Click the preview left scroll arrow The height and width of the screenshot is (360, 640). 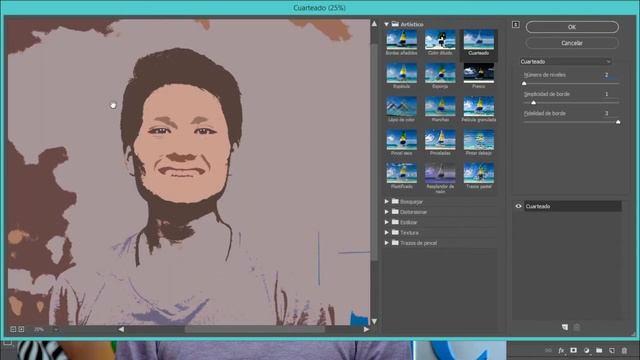click(121, 329)
